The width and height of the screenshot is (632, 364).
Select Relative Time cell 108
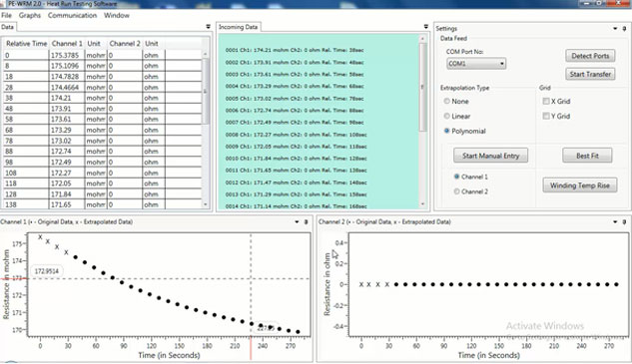26,173
